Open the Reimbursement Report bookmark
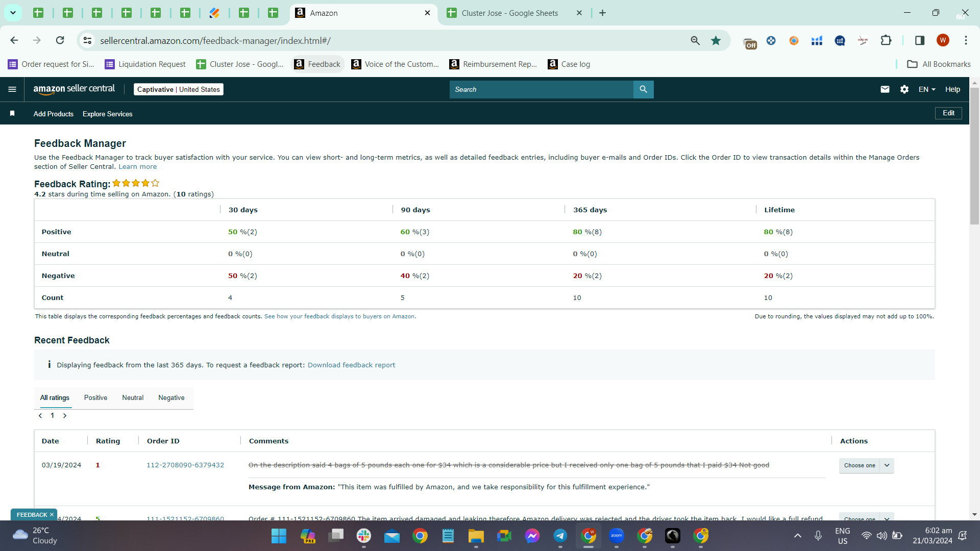Viewport: 980px width, 551px height. tap(493, 64)
